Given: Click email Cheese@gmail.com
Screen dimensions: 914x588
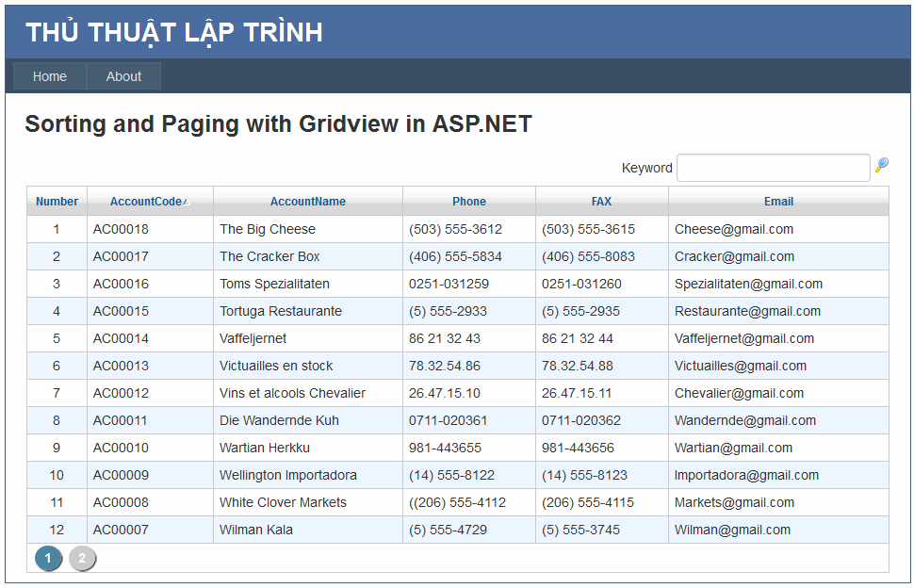Looking at the screenshot, I should [734, 229].
